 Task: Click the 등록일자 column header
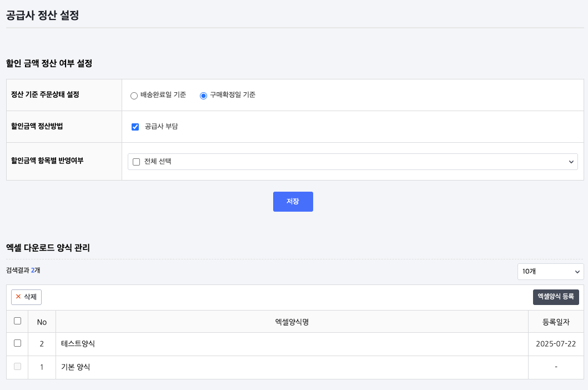pyautogui.click(x=556, y=322)
